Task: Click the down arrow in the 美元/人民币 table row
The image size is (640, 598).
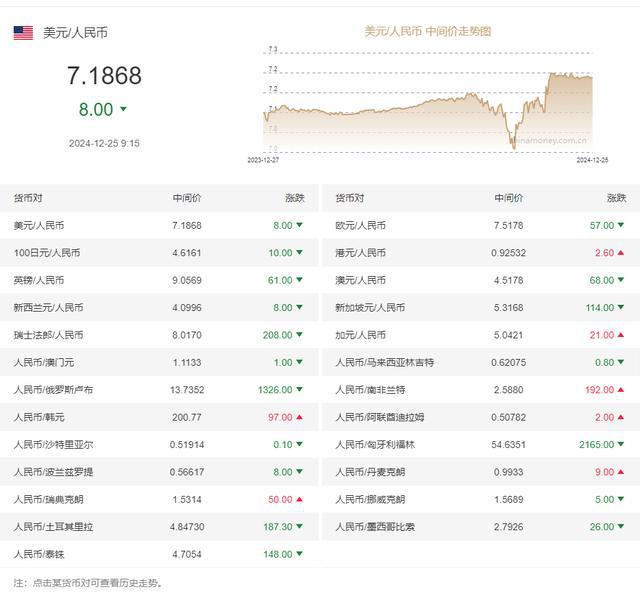Action: tap(299, 225)
